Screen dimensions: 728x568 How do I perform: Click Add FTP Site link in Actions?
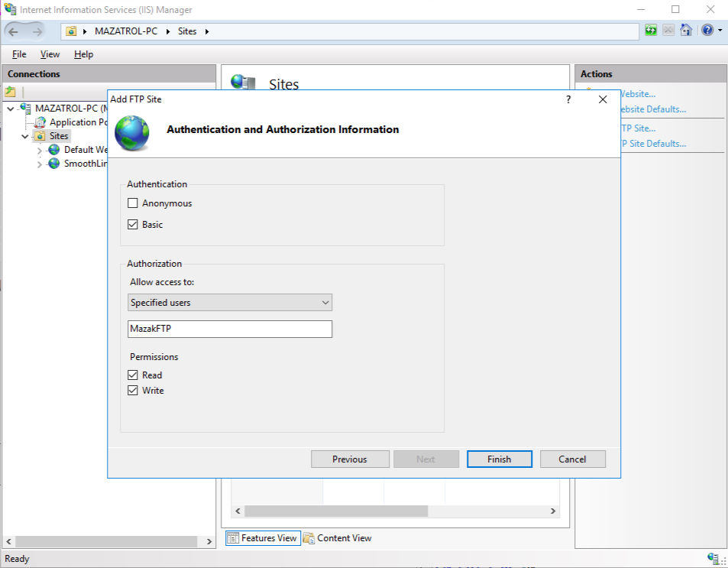pos(638,128)
